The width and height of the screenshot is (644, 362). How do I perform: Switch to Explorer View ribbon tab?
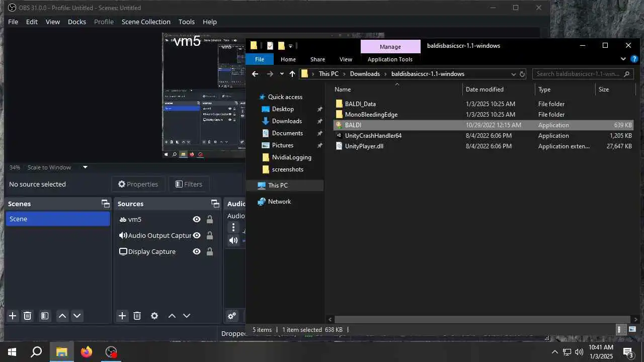click(346, 59)
